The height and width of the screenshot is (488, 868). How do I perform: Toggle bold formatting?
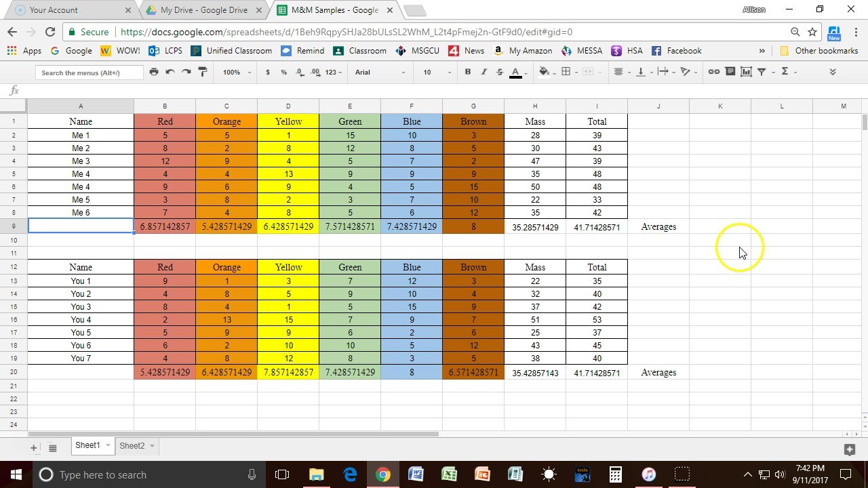468,72
